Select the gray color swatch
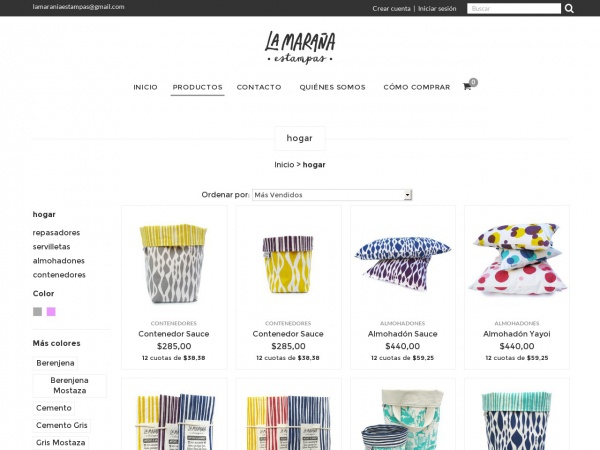Viewport: 600px width, 450px height. [x=37, y=311]
